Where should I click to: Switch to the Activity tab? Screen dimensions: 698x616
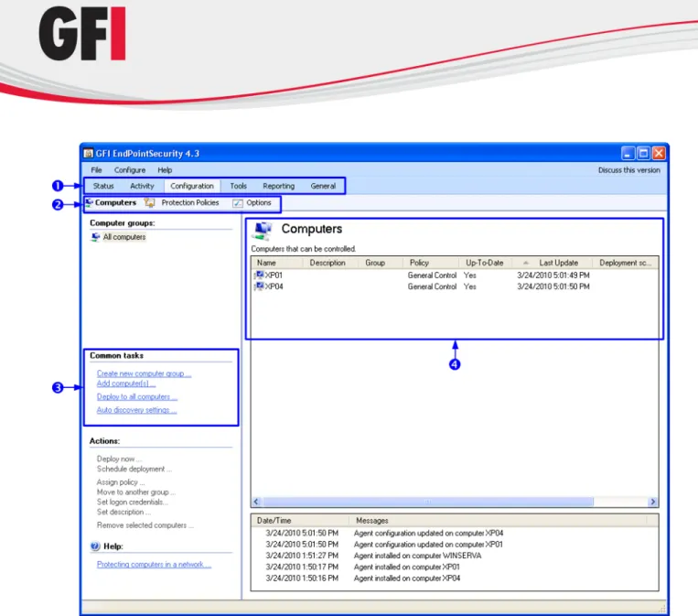(142, 186)
